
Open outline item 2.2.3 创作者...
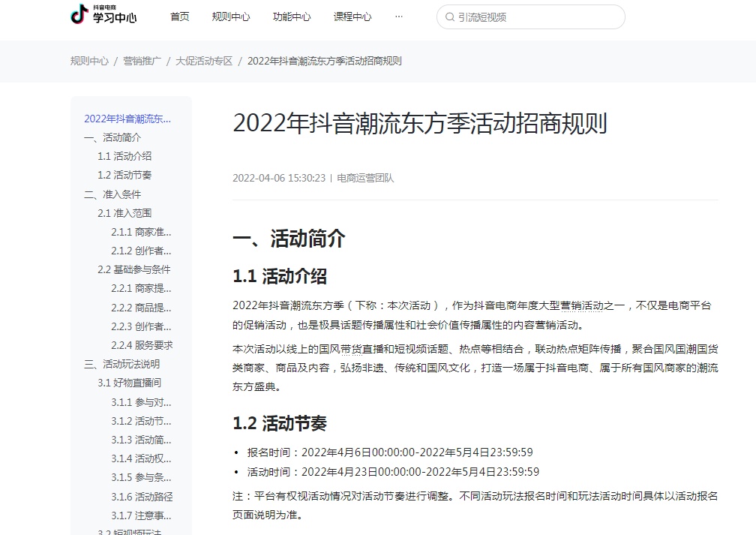141,326
